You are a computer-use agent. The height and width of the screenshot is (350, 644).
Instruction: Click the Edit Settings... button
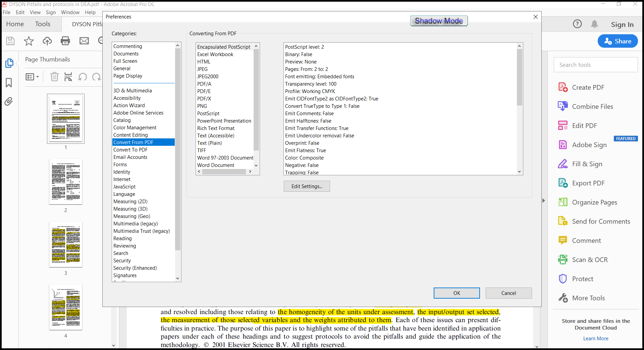coord(307,186)
